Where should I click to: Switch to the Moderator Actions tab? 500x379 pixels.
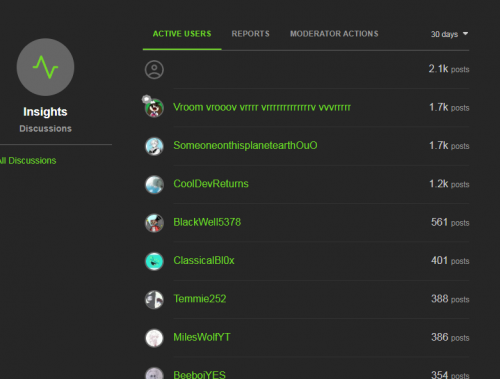tap(334, 34)
